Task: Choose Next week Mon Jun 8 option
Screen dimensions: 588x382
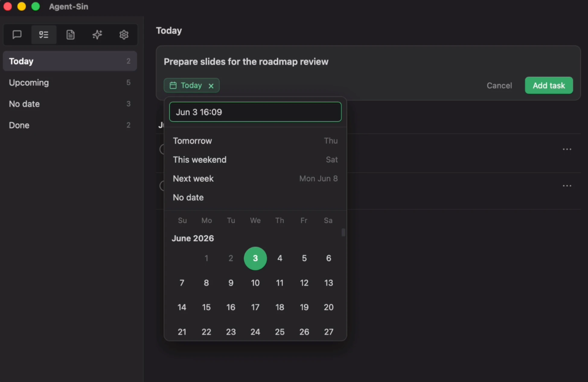Action: pos(255,179)
